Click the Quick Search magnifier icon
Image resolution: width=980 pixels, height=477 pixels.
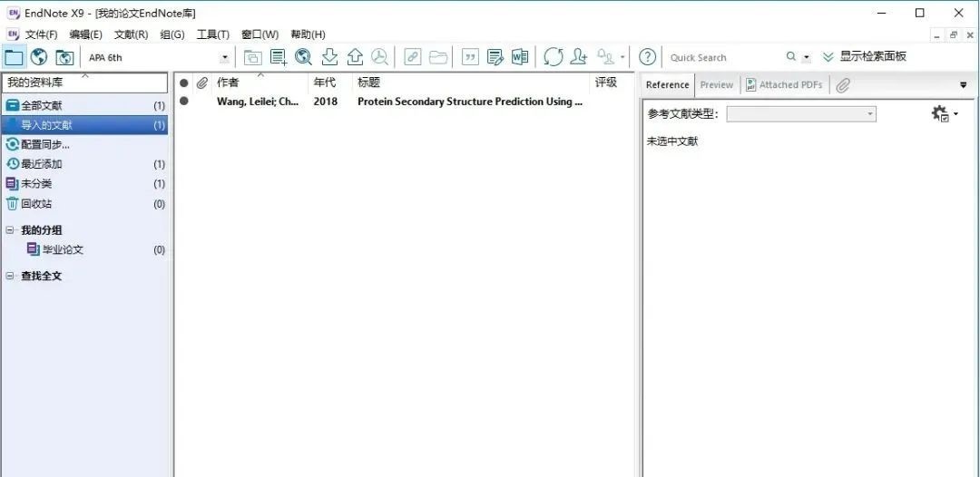[791, 57]
